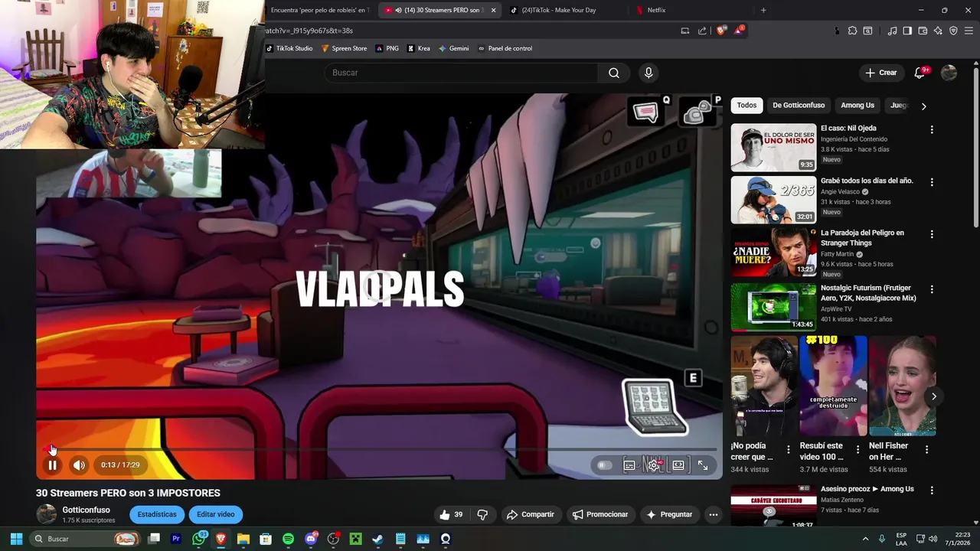
Task: Pause the YouTube video
Action: click(52, 465)
